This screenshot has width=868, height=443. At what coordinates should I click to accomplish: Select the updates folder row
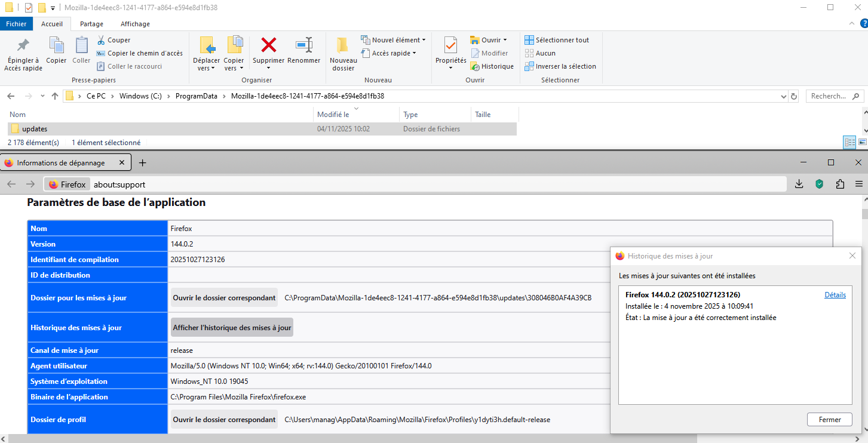[262, 129]
